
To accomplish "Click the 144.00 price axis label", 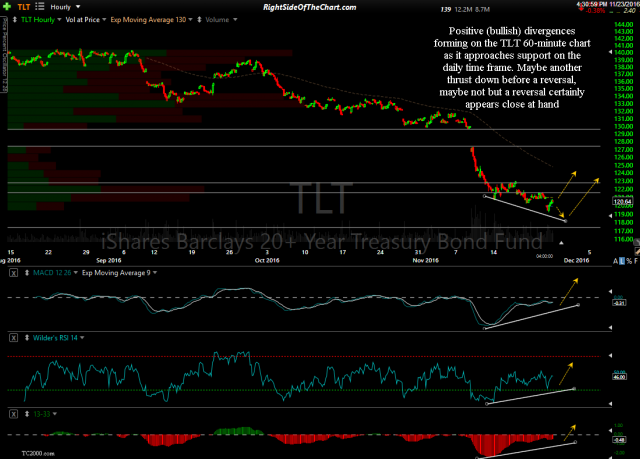I will coord(623,24).
